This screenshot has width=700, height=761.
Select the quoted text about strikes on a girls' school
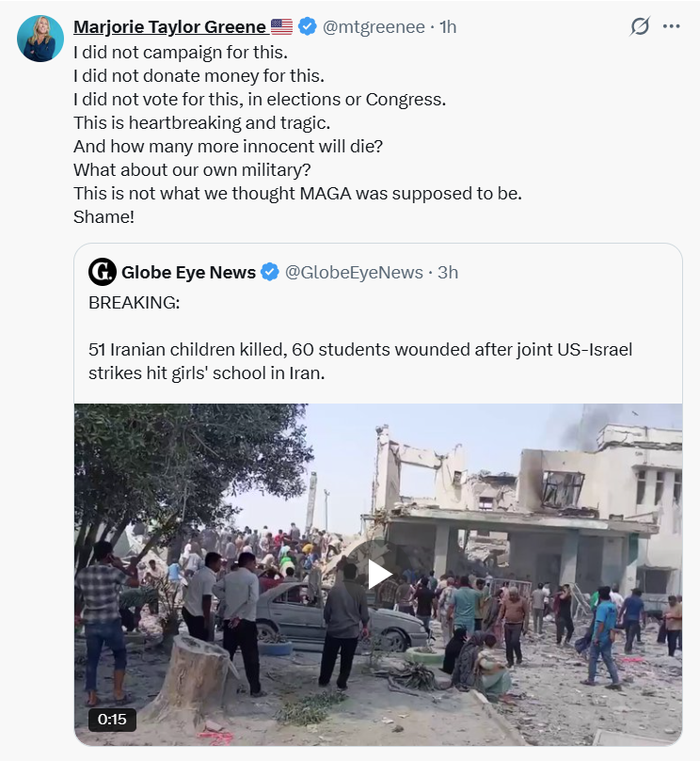360,361
